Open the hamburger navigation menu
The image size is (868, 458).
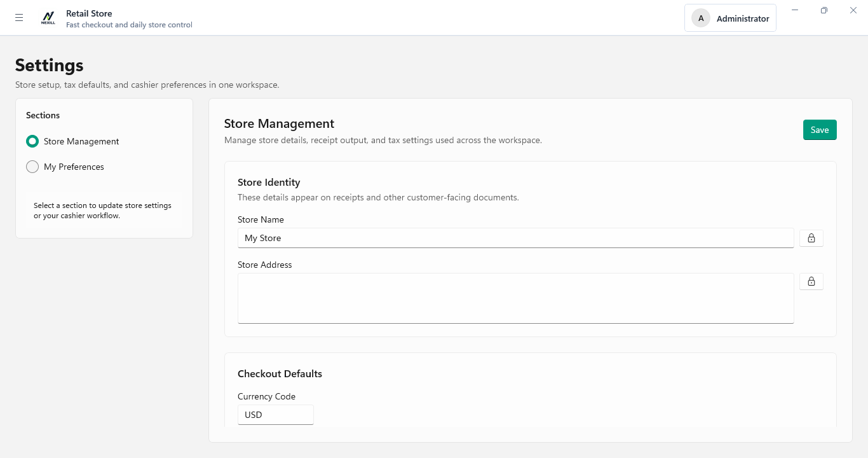click(x=19, y=18)
